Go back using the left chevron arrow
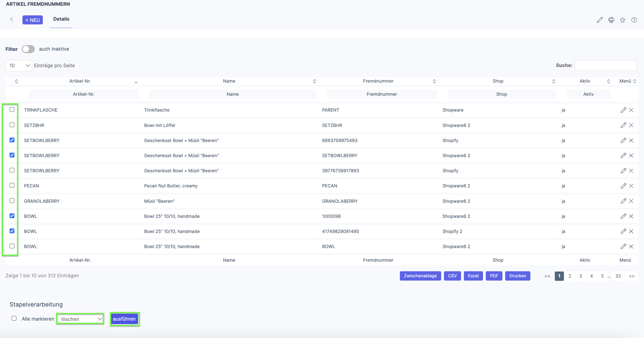 12,19
